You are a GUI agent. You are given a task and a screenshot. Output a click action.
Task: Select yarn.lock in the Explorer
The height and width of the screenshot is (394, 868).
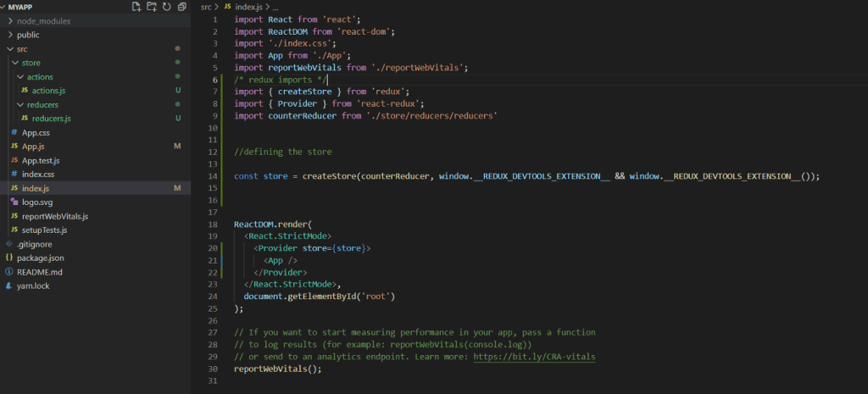pos(34,286)
